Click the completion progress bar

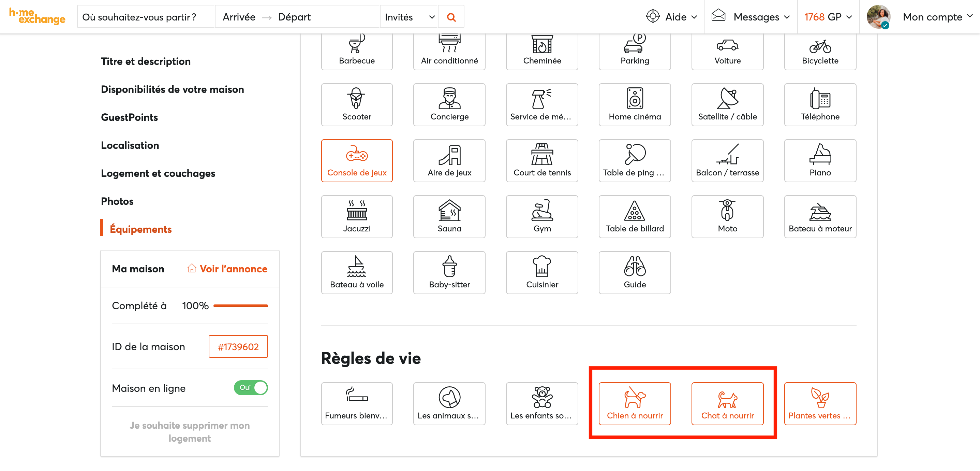[240, 306]
